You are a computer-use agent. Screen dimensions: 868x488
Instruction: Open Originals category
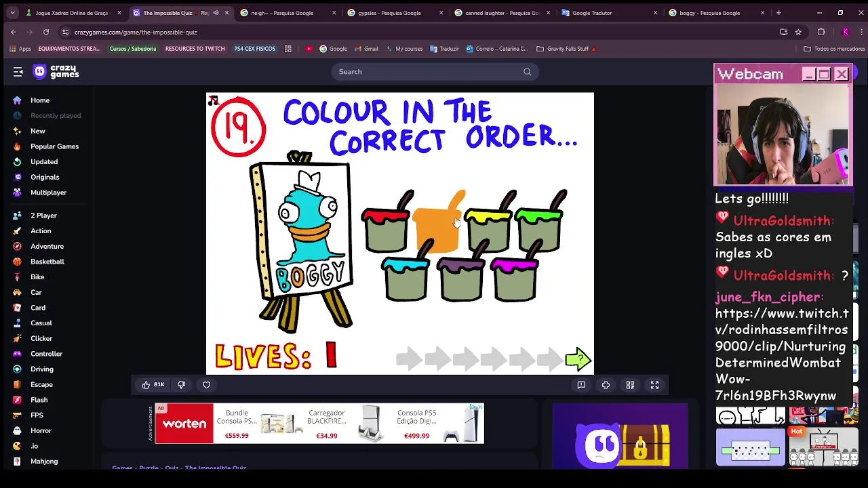(45, 178)
